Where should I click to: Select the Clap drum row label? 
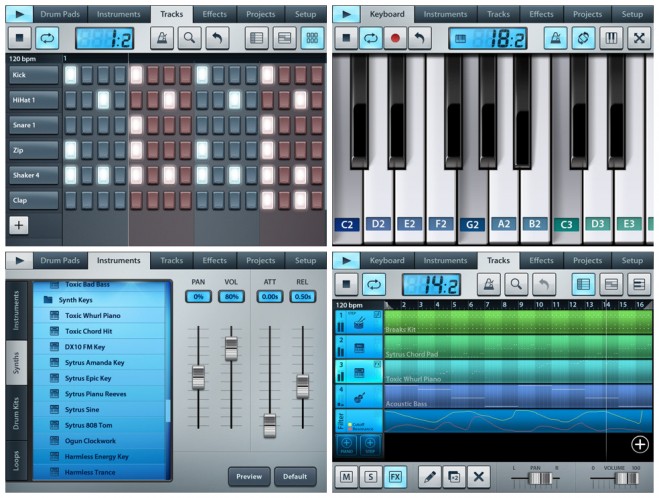[x=34, y=200]
